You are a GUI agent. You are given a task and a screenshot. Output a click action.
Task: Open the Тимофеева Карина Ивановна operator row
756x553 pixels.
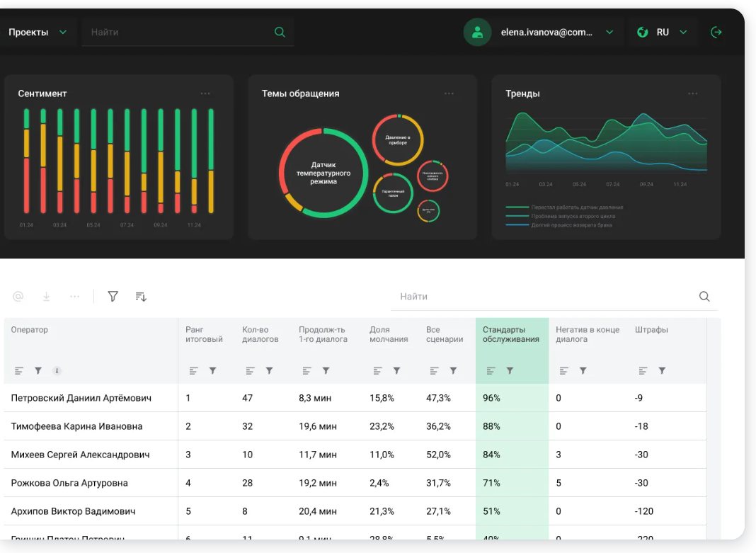(x=355, y=426)
